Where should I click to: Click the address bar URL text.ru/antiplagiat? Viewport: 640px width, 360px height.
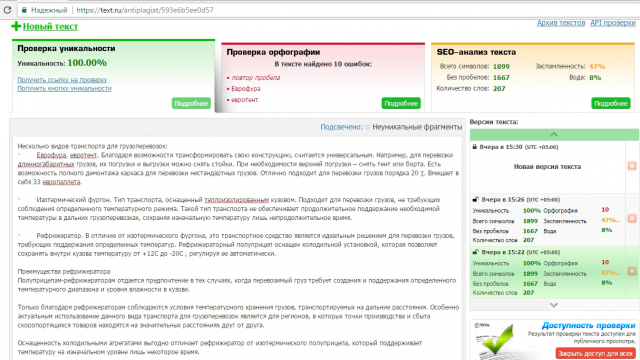pyautogui.click(x=144, y=10)
